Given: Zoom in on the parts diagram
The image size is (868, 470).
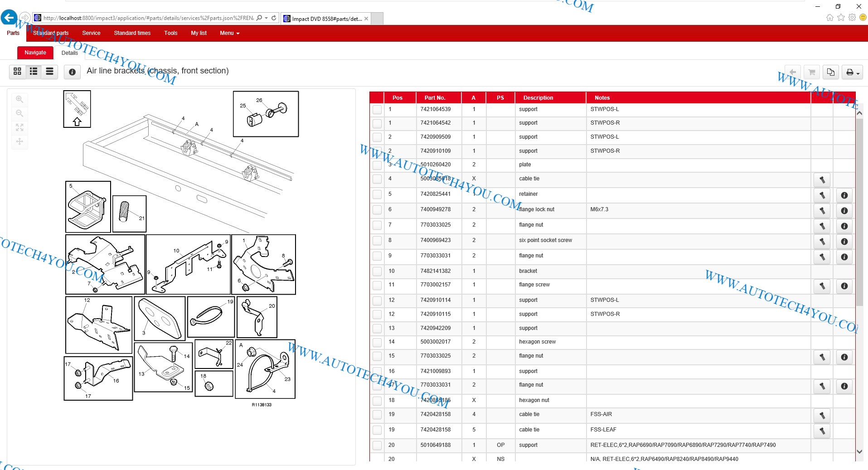Looking at the screenshot, I should [19, 99].
